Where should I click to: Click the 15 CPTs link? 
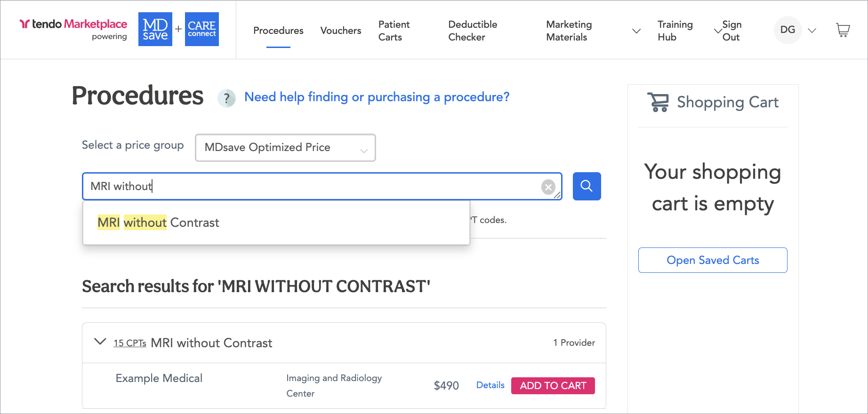pos(130,343)
